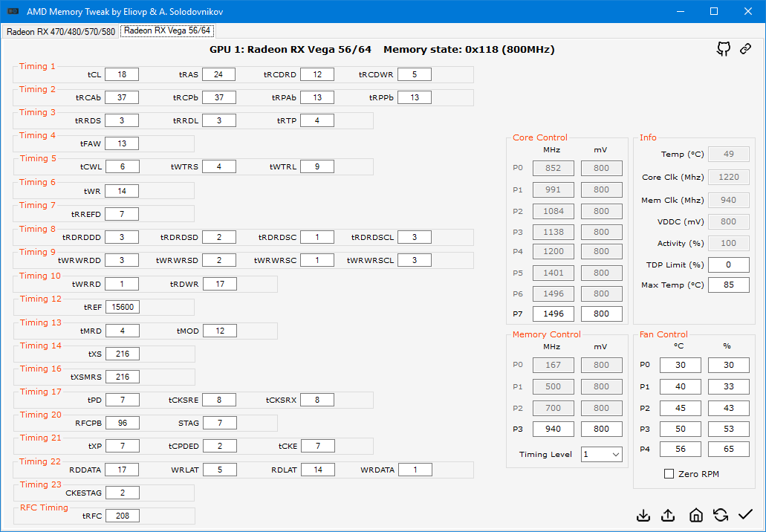The width and height of the screenshot is (766, 532).
Task: Click Core Control P7 mV field
Action: tap(601, 314)
